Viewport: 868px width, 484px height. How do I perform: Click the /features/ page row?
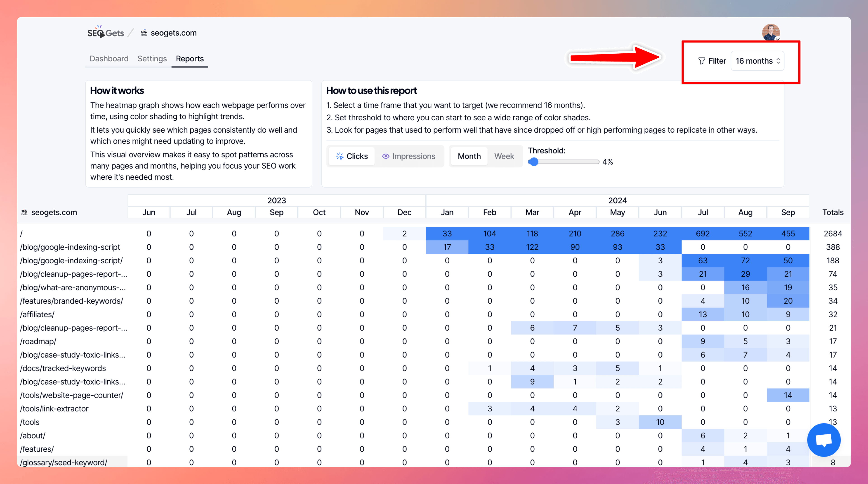[37, 449]
